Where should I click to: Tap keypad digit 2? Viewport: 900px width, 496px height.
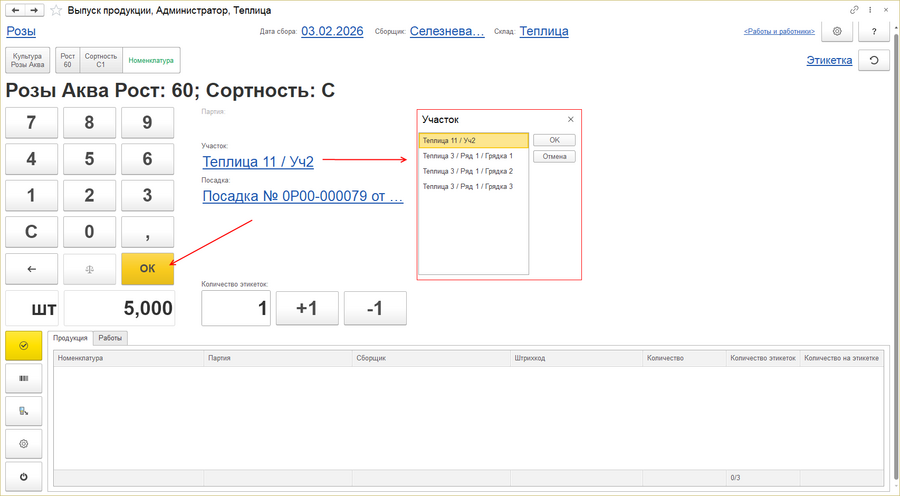[x=90, y=195]
